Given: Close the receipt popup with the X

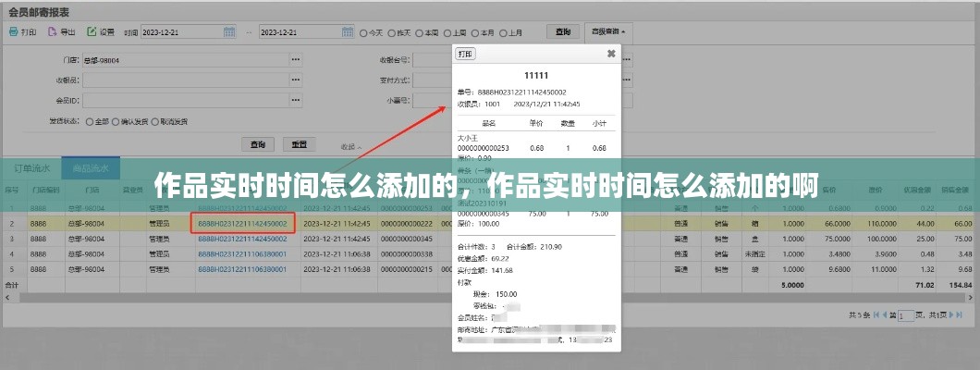Looking at the screenshot, I should (610, 54).
